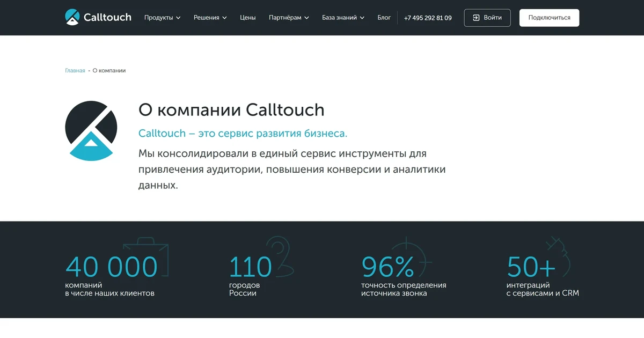Viewport: 644px width, 338px height.
Task: Click the paragraph starting Мы консолидировали
Action: 292,170
